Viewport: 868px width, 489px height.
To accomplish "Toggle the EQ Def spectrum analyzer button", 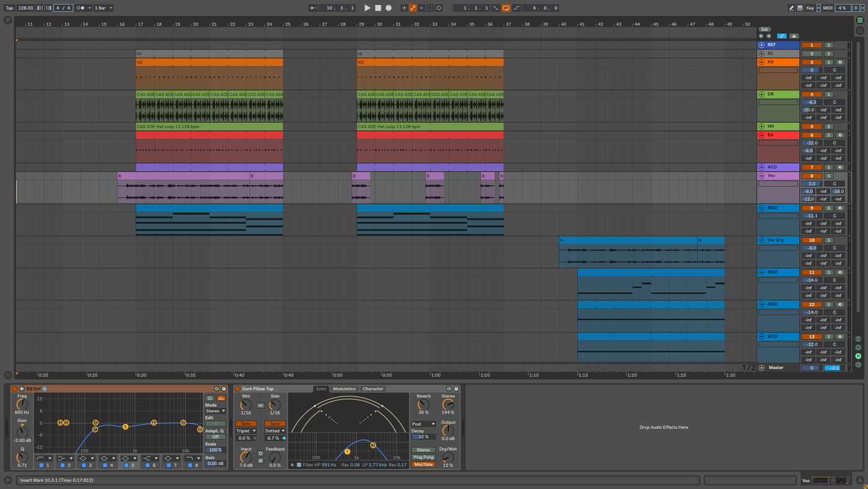I will click(221, 398).
